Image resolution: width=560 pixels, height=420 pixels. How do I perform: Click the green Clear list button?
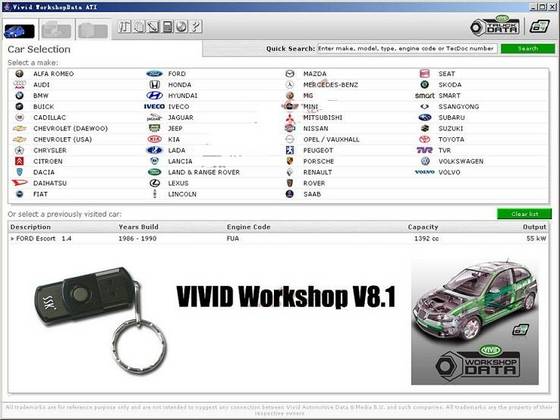pyautogui.click(x=524, y=214)
